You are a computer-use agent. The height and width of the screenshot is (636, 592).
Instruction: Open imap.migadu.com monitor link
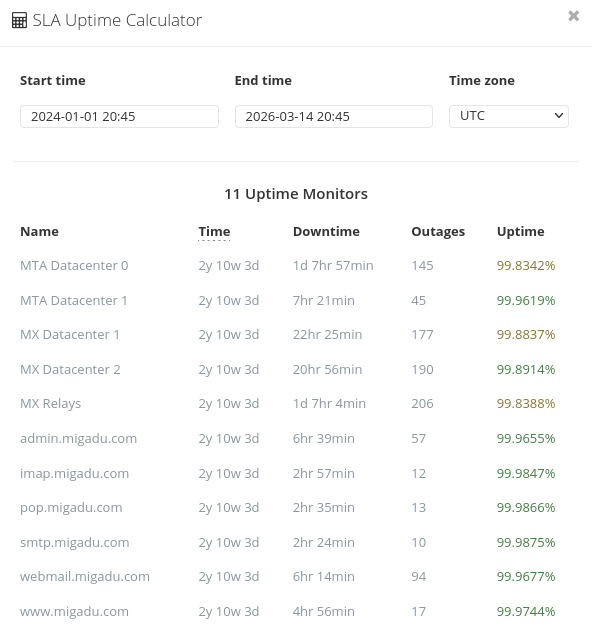pyautogui.click(x=75, y=473)
